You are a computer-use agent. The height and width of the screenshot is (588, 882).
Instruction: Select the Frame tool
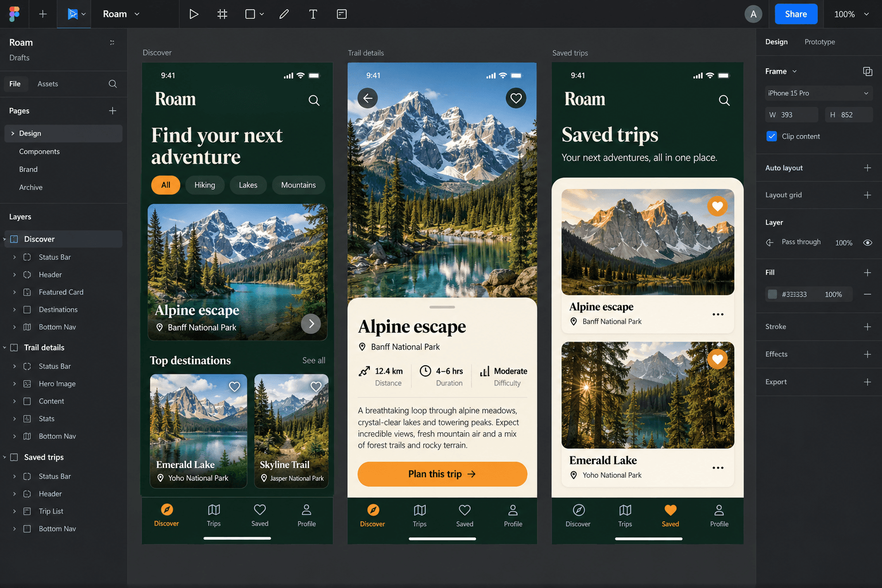click(x=222, y=14)
